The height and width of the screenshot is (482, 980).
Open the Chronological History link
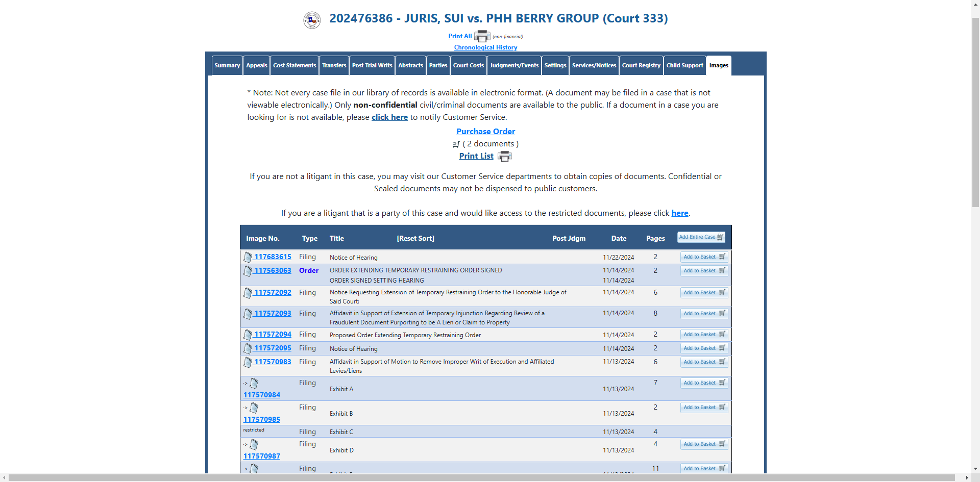(x=486, y=47)
